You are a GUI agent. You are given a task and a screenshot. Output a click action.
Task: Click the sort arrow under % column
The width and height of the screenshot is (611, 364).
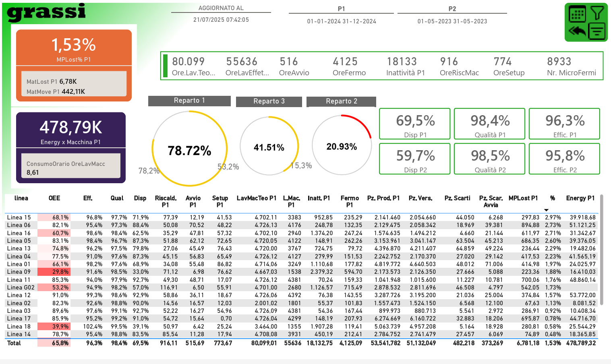pyautogui.click(x=546, y=210)
